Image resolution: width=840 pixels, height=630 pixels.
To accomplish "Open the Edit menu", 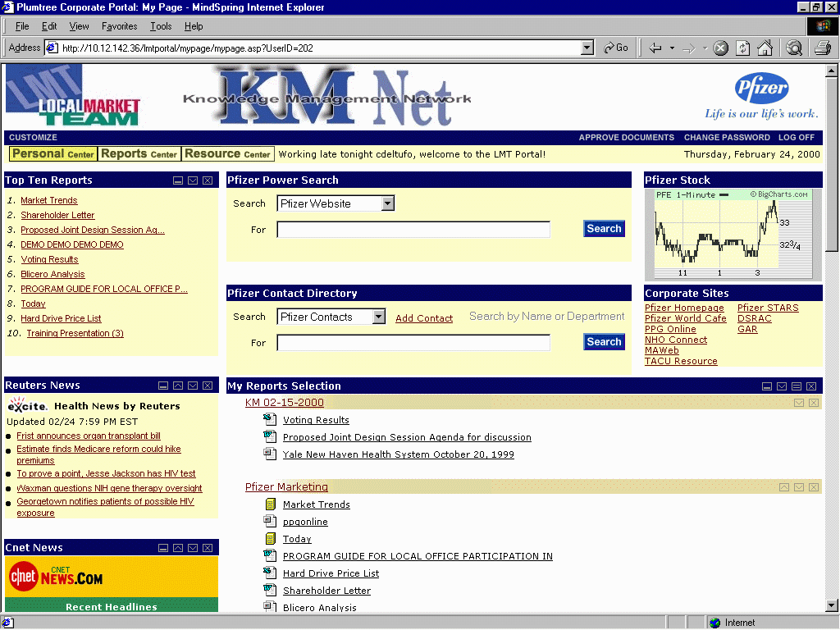I will tap(49, 26).
